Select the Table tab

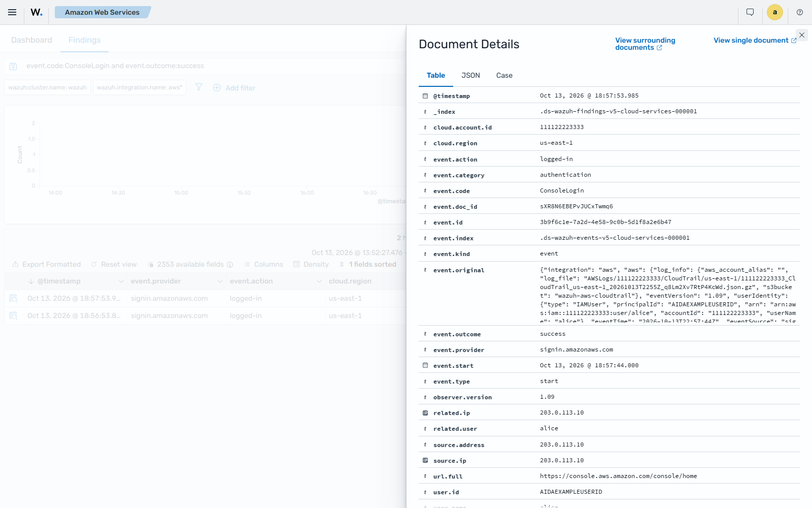[x=436, y=75]
